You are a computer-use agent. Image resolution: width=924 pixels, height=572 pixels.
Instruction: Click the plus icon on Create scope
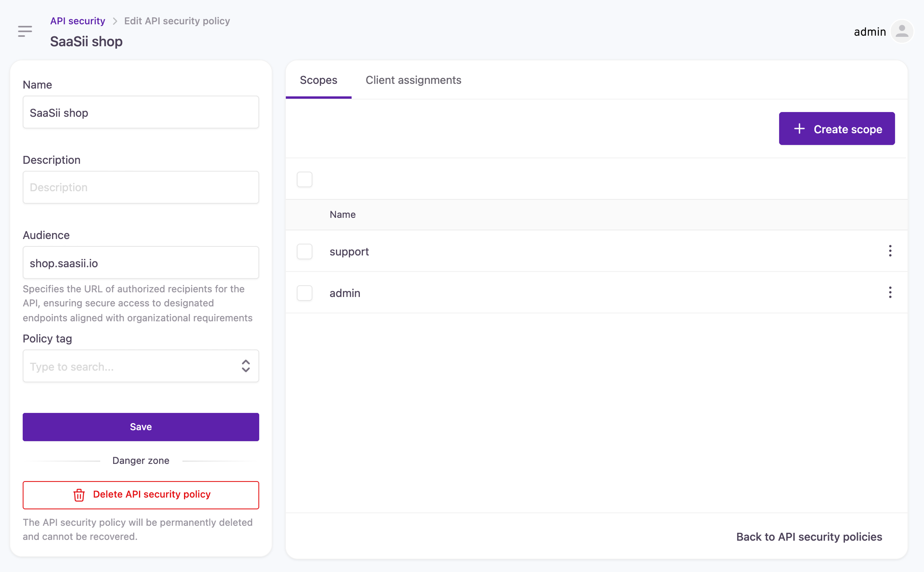[799, 129]
